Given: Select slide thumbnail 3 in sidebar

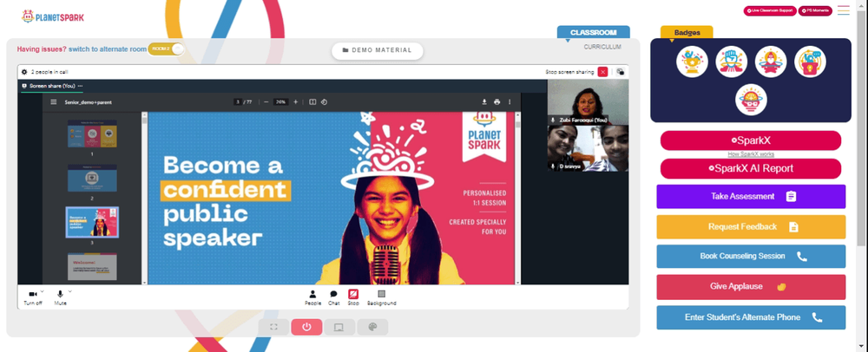Looking at the screenshot, I should pos(92,222).
